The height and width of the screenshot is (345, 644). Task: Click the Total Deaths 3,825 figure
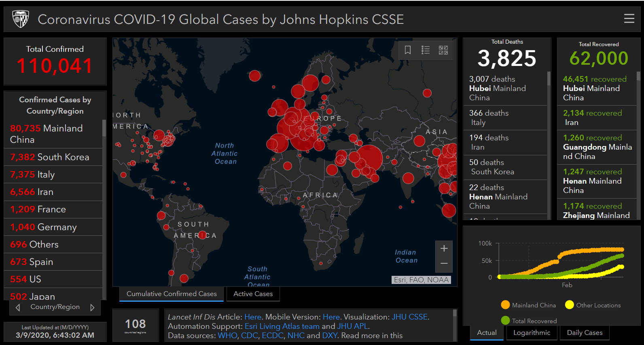[x=507, y=58]
